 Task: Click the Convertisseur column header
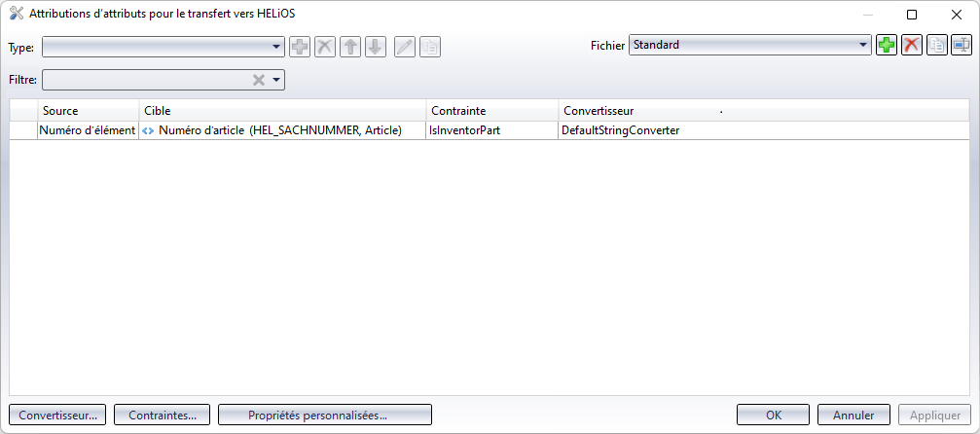click(763, 111)
